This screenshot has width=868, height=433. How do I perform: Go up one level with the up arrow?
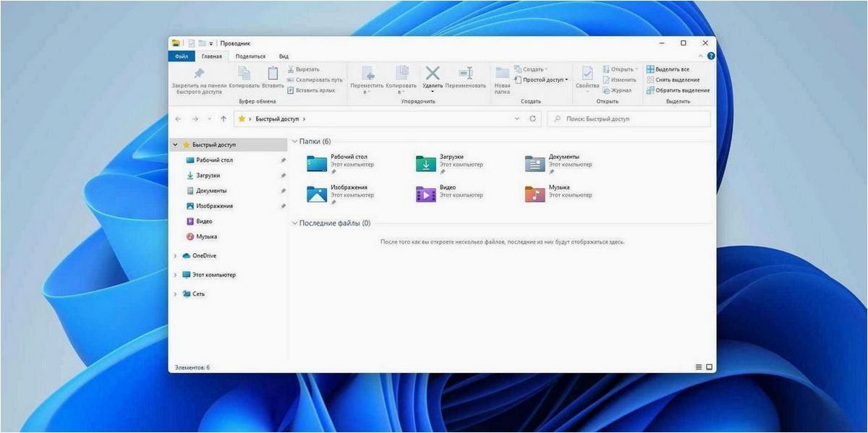pyautogui.click(x=224, y=119)
